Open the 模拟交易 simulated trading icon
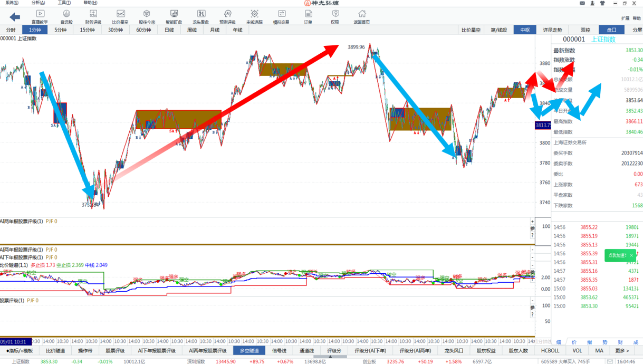This screenshot has width=643, height=364. tap(281, 16)
